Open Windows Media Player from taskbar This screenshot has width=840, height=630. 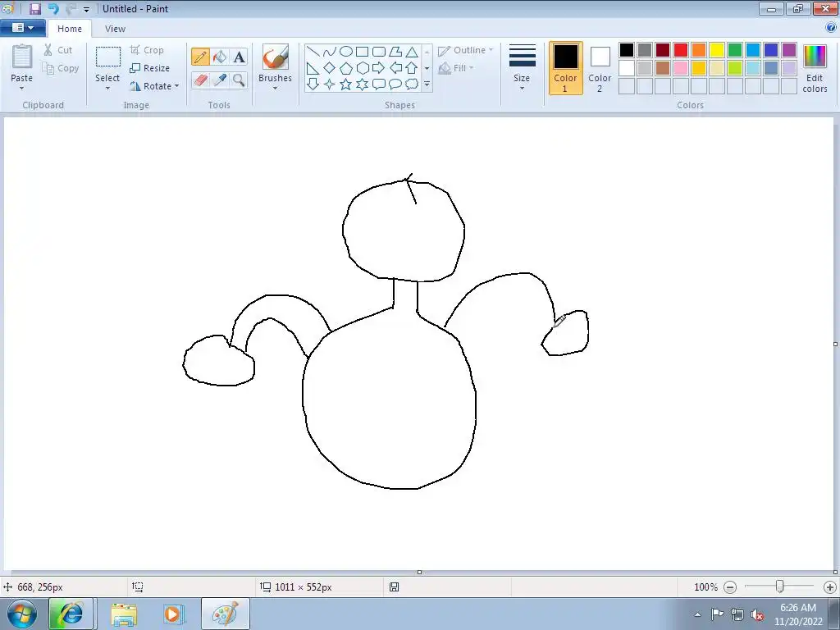173,614
